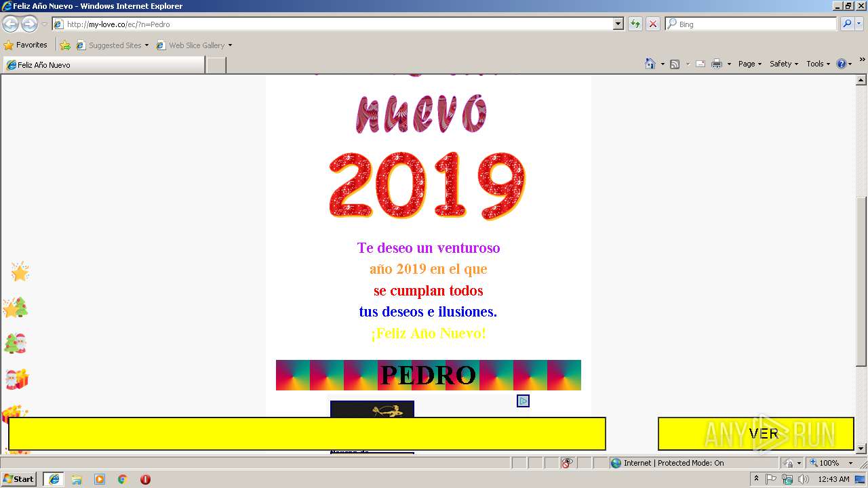Viewport: 868px width, 488px height.
Task: Click the long yellow banner bar
Action: (x=307, y=434)
